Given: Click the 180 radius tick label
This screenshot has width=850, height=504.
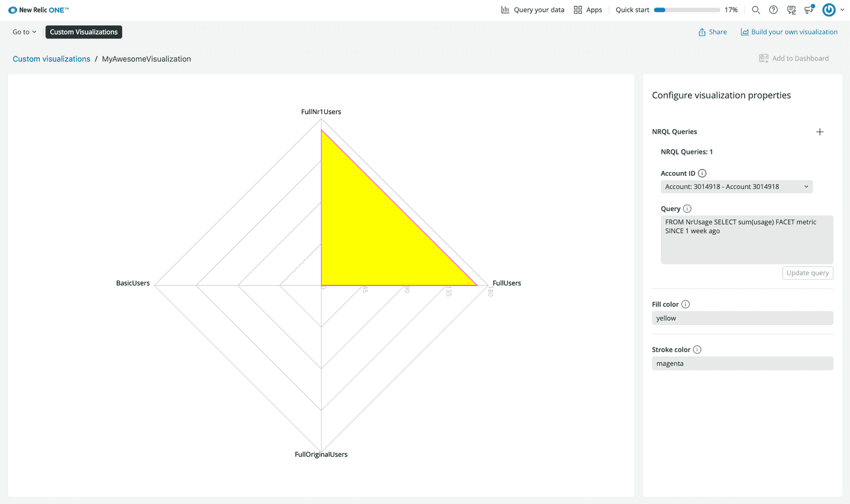Looking at the screenshot, I should [491, 291].
